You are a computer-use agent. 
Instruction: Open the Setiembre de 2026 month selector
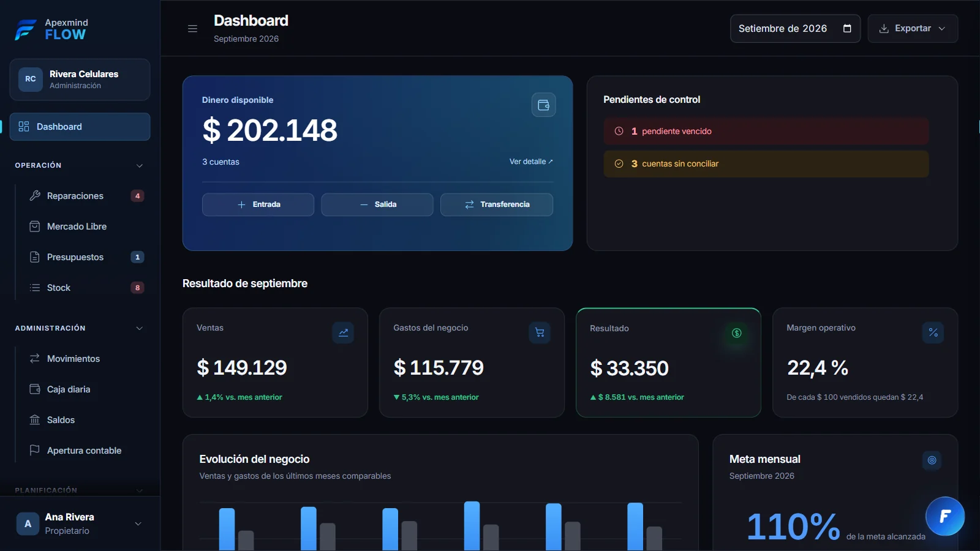(795, 29)
